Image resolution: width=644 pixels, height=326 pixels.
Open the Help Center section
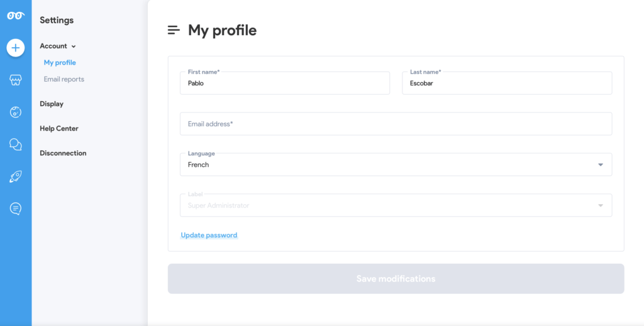(59, 128)
